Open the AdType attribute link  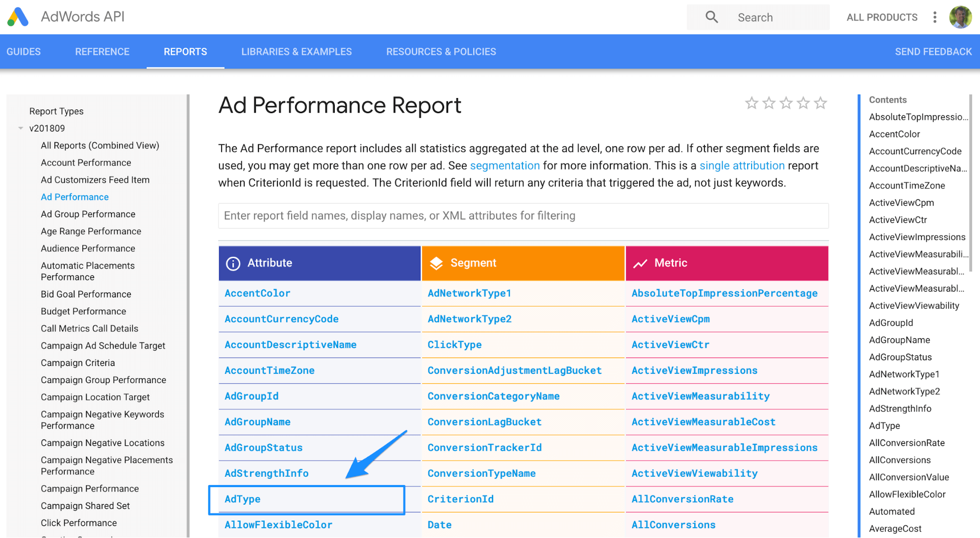coord(243,499)
